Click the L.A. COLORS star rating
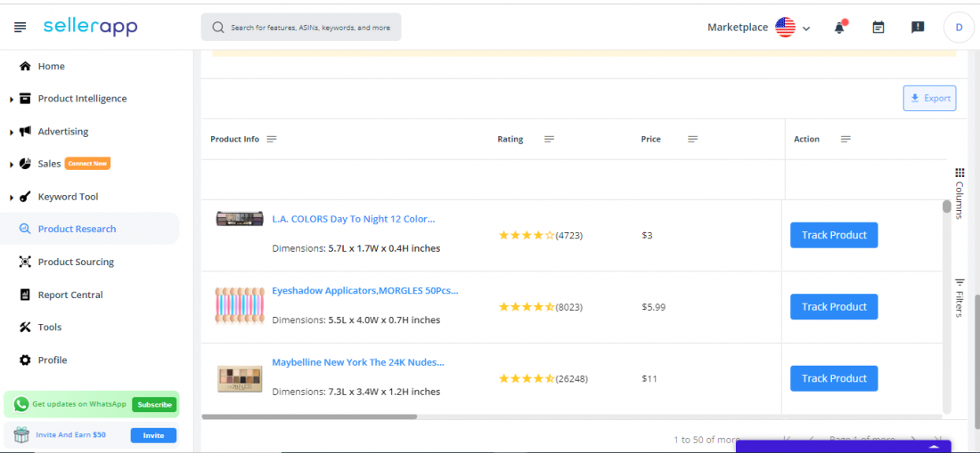 tap(527, 235)
